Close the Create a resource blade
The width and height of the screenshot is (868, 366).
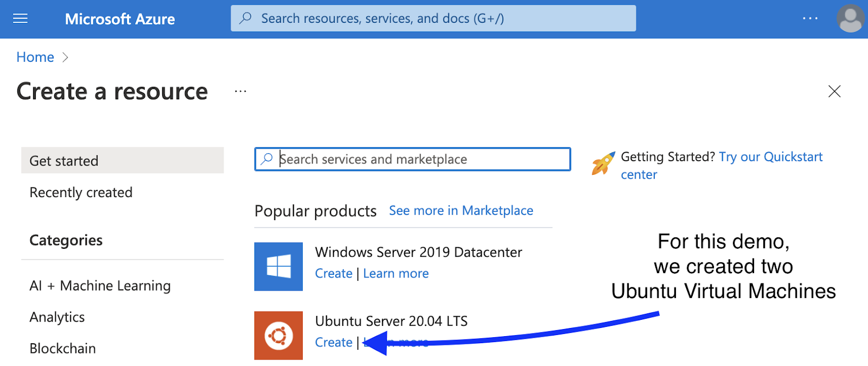(834, 91)
